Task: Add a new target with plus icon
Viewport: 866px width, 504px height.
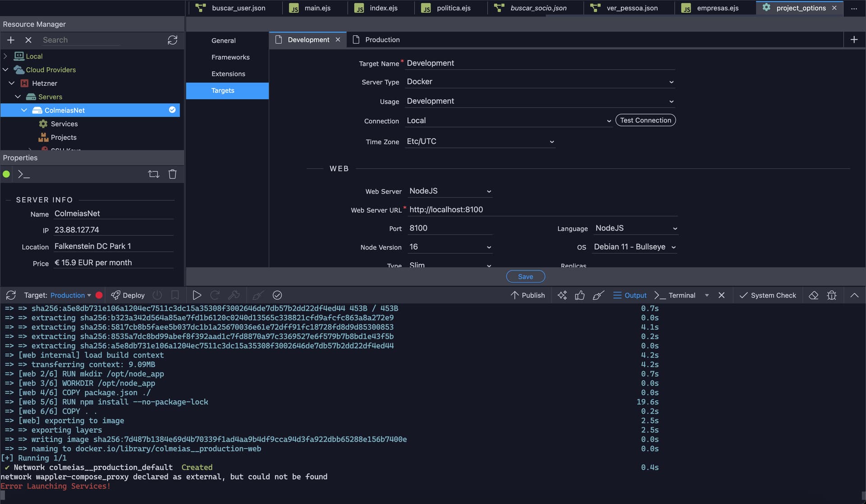Action: pos(854,40)
